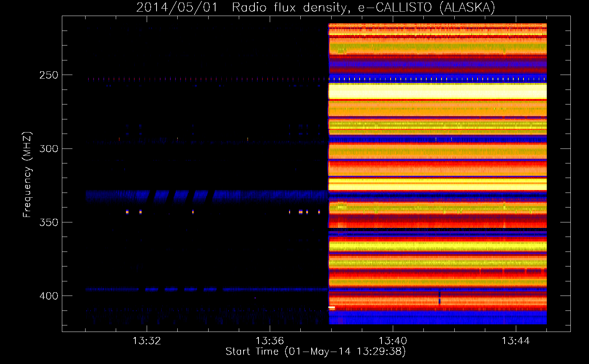
Task: Click the 'Frequency (MHZ)' axis title
Action: click(x=27, y=175)
